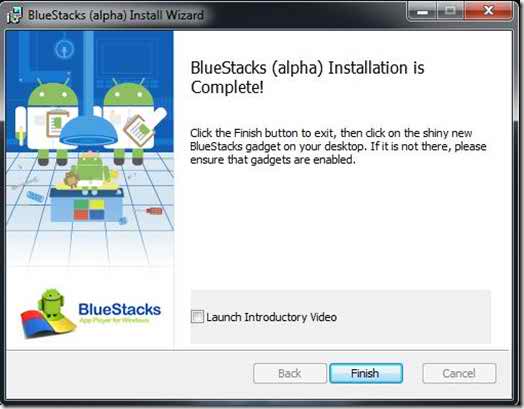The image size is (524, 409).
Task: Click the BlueStacks wordmark text logo
Action: (x=119, y=309)
